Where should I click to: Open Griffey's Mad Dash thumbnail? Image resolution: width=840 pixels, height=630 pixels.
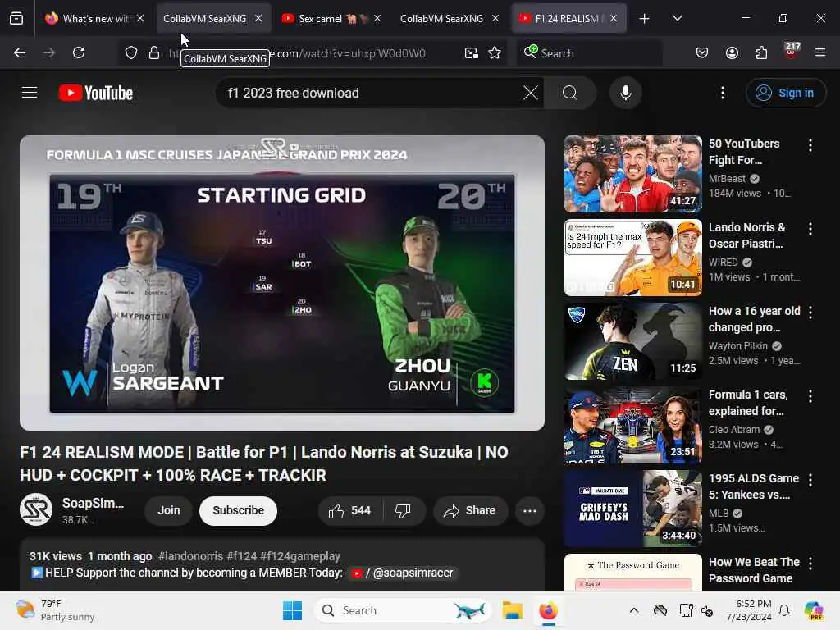633,509
